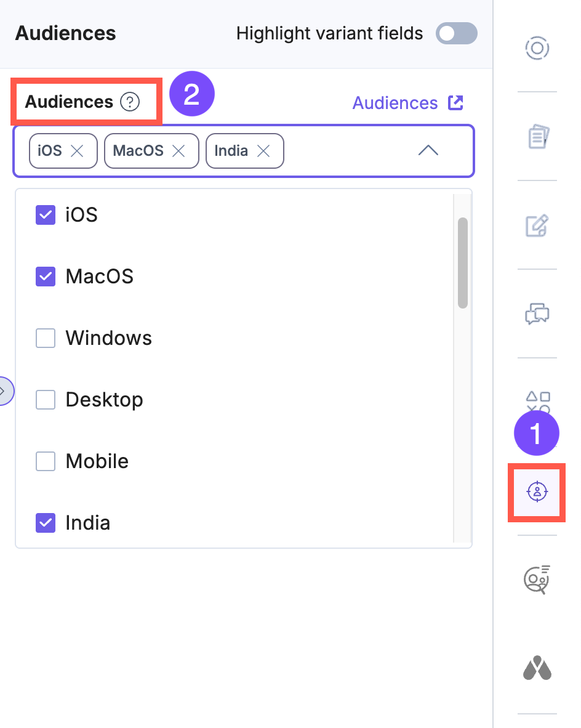Open the persona research magnifier icon
Screen dimensions: 581x728
(x=536, y=580)
